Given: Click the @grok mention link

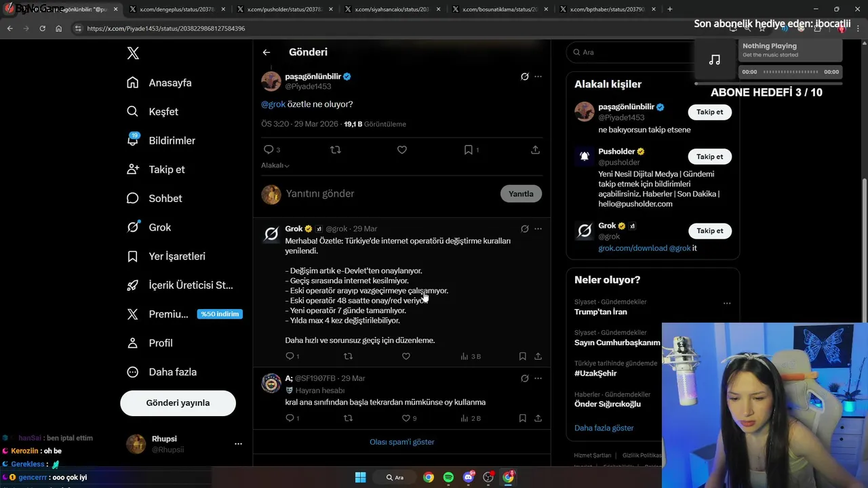Looking at the screenshot, I should coord(273,104).
